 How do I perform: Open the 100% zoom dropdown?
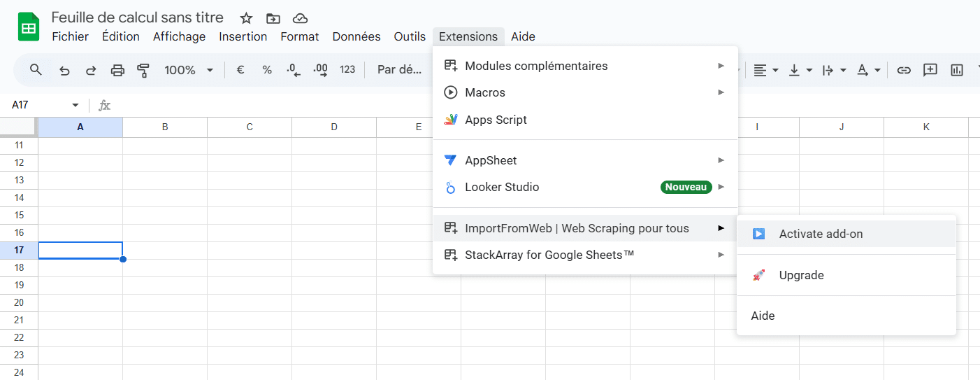[x=189, y=70]
